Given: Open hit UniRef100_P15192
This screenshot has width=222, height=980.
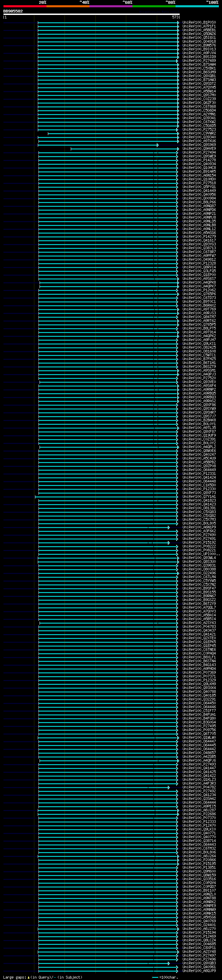Looking at the screenshot, I should [x=199, y=543].
